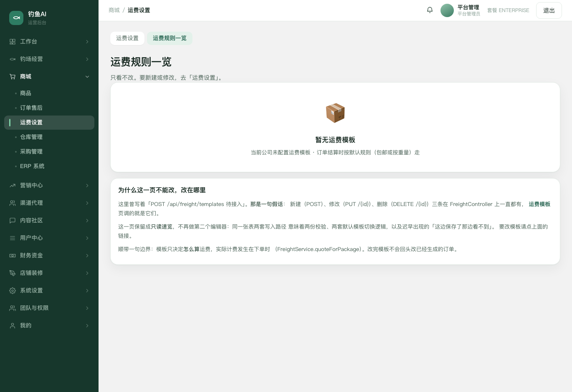
Task: Open 商品 in the sidebar
Action: 49,93
